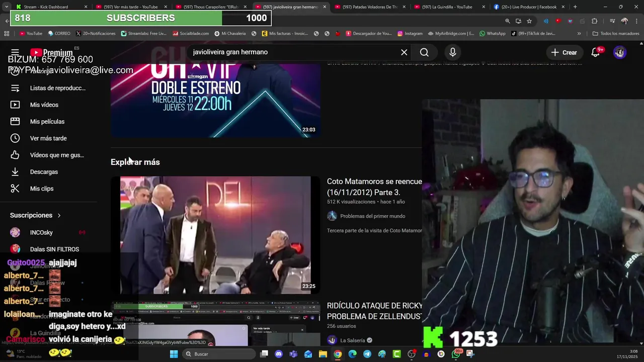Open Instagram bookmark

[x=410, y=34]
